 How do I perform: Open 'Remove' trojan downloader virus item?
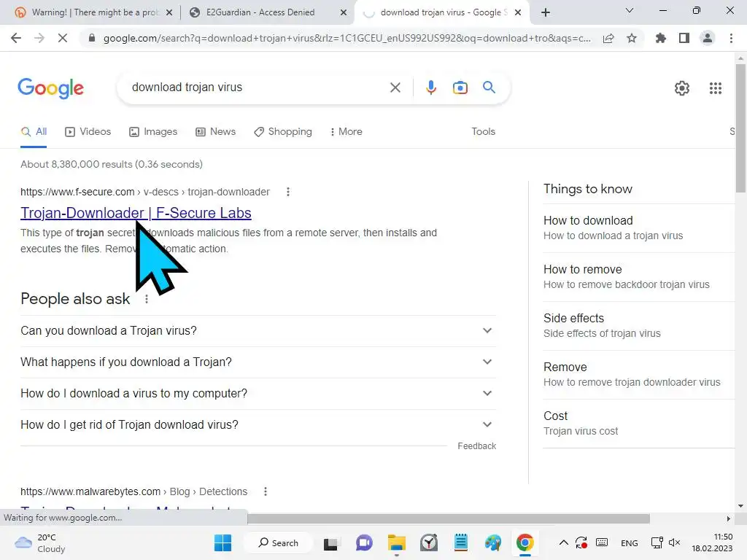pos(639,374)
